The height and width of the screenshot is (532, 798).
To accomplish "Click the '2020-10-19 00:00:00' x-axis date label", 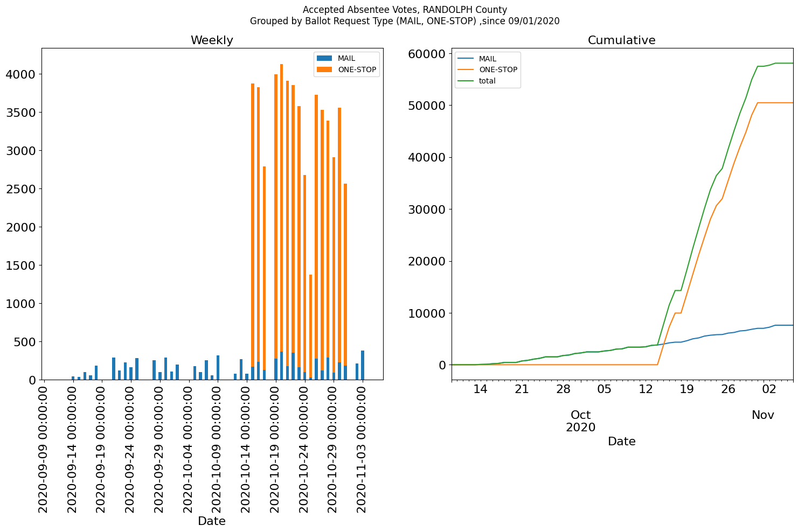I will (x=276, y=449).
